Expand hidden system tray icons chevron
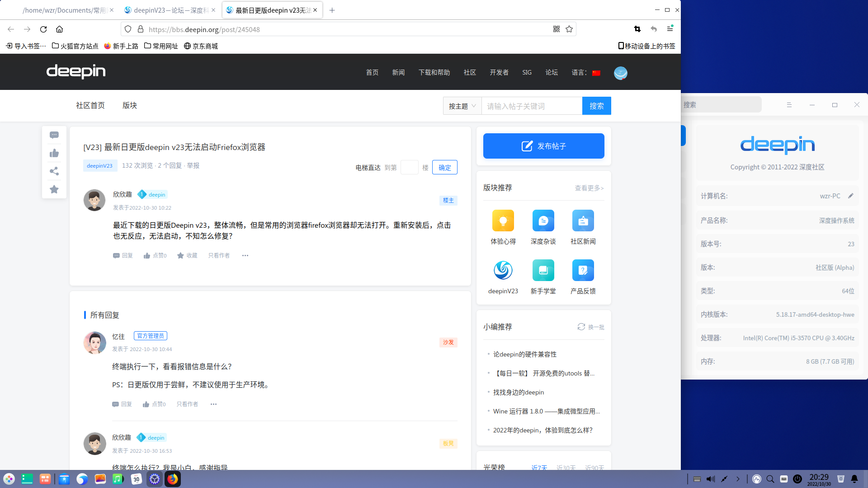This screenshot has height=488, width=868. (x=738, y=479)
